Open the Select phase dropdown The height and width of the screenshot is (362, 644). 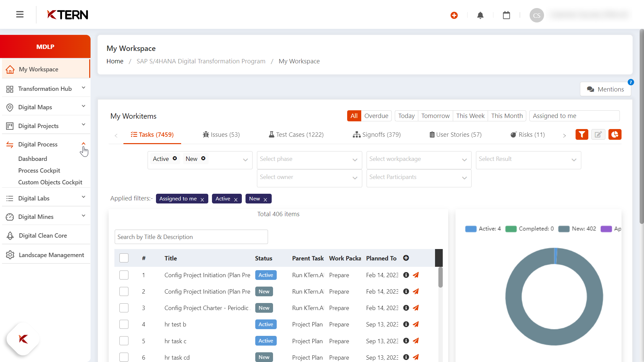(x=309, y=159)
